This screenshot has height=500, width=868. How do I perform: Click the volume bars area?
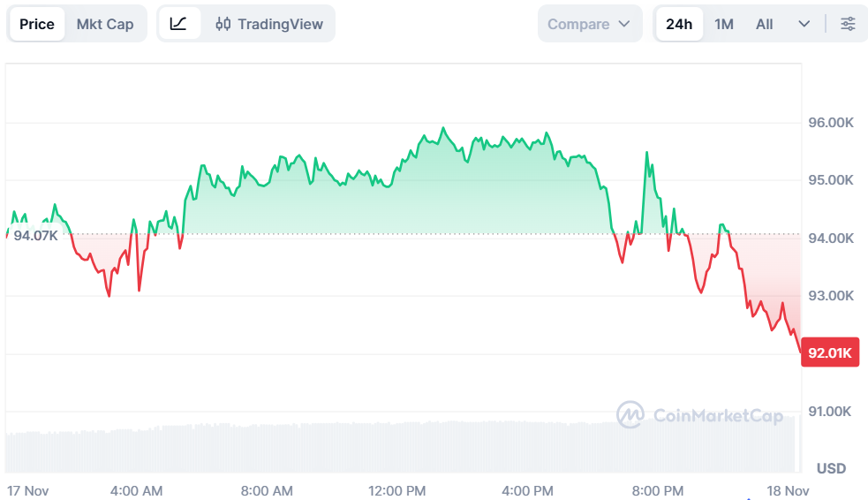[397, 446]
